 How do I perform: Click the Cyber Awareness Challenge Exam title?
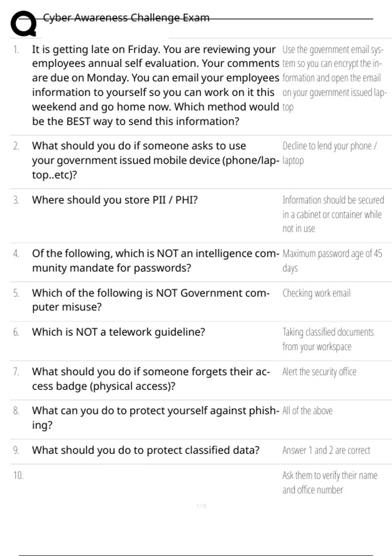[126, 18]
